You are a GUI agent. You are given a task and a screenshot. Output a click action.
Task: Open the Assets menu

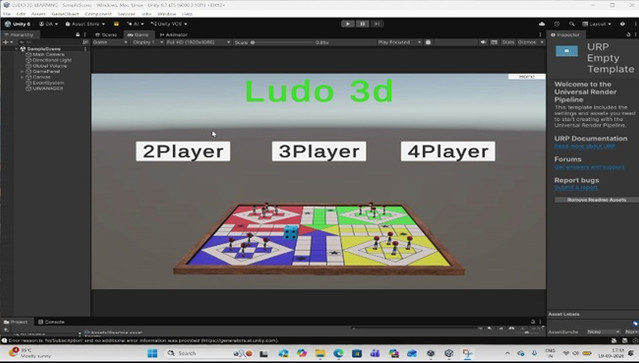[x=38, y=14]
